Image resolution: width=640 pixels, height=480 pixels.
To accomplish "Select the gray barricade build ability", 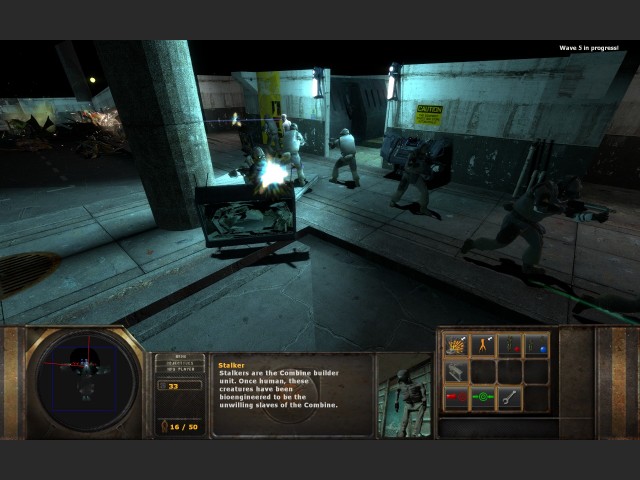I will [x=456, y=371].
